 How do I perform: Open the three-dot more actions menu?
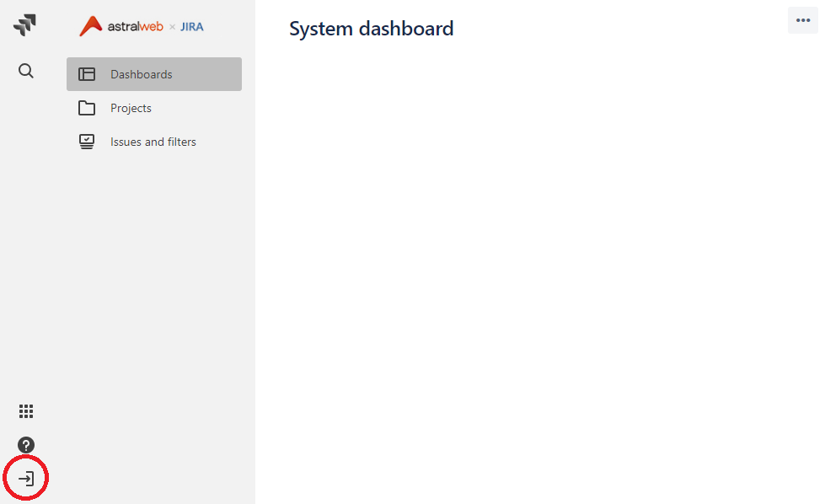[803, 20]
